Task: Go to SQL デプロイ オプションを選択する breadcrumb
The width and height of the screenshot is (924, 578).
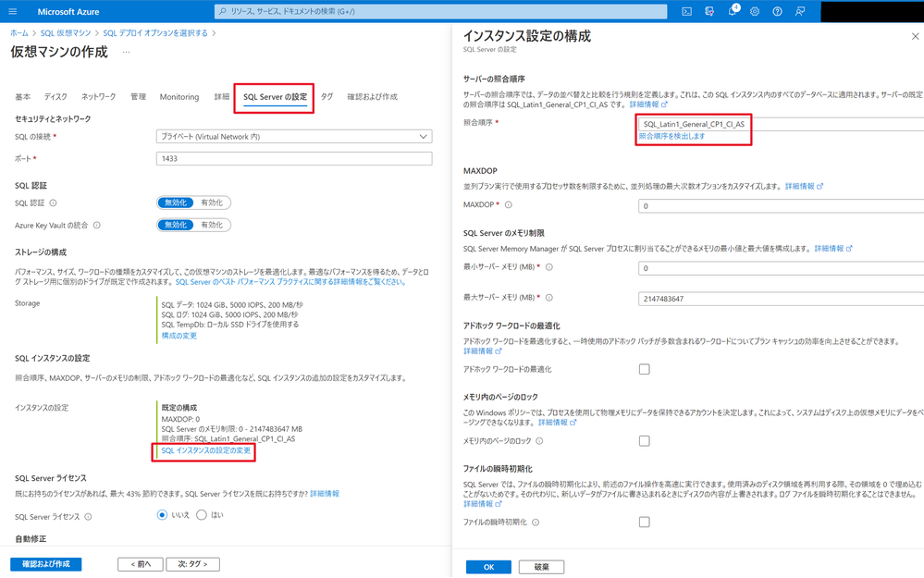Action: [155, 33]
